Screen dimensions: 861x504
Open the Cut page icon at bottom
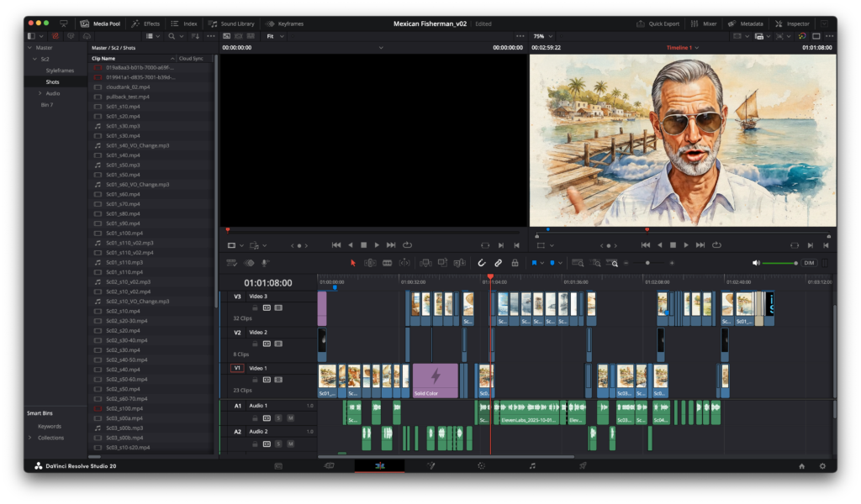[x=329, y=466]
